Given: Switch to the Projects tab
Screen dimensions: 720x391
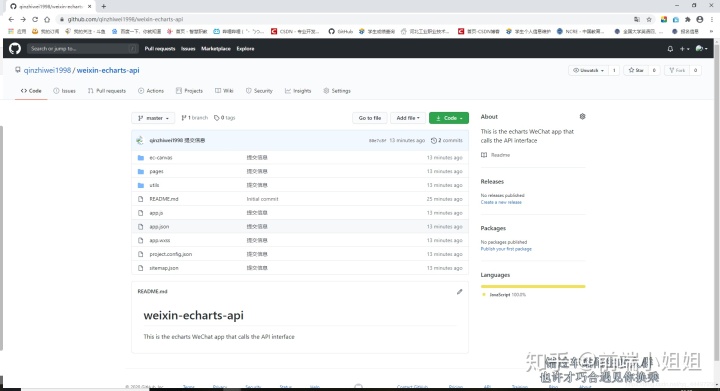Looking at the screenshot, I should (x=189, y=91).
